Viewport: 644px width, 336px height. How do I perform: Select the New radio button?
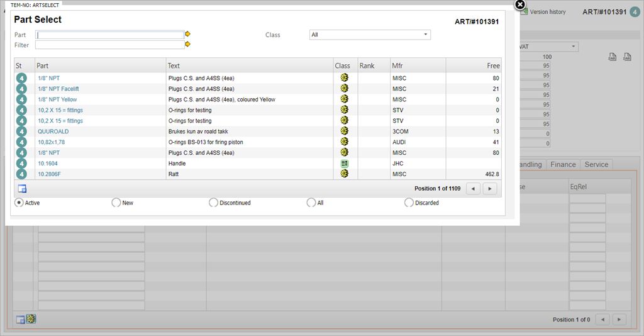[116, 203]
